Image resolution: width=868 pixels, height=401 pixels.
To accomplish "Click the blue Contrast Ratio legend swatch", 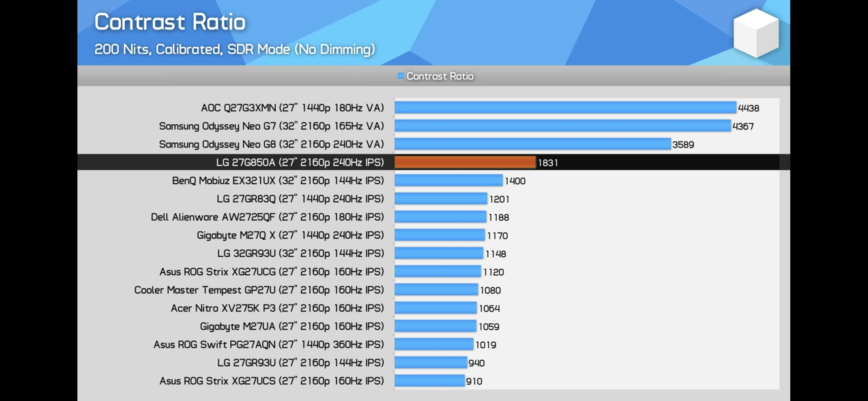I will point(401,76).
